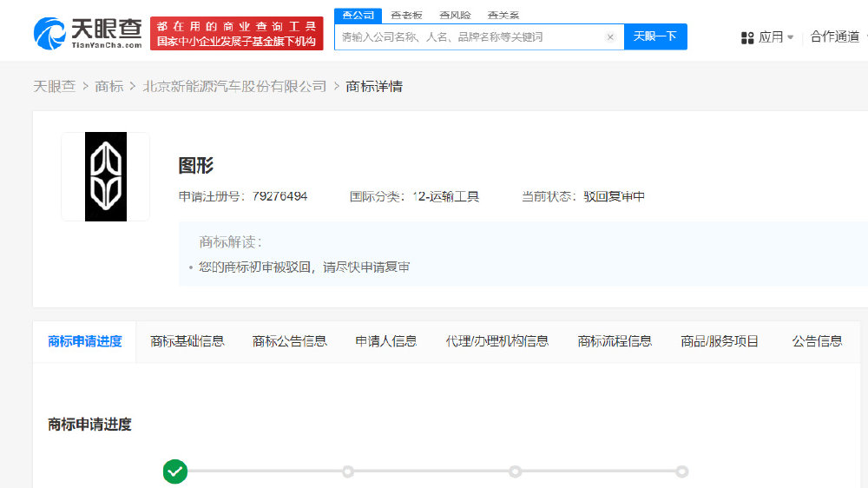
Task: Switch to 商品/服务项目 tab
Action: [719, 341]
